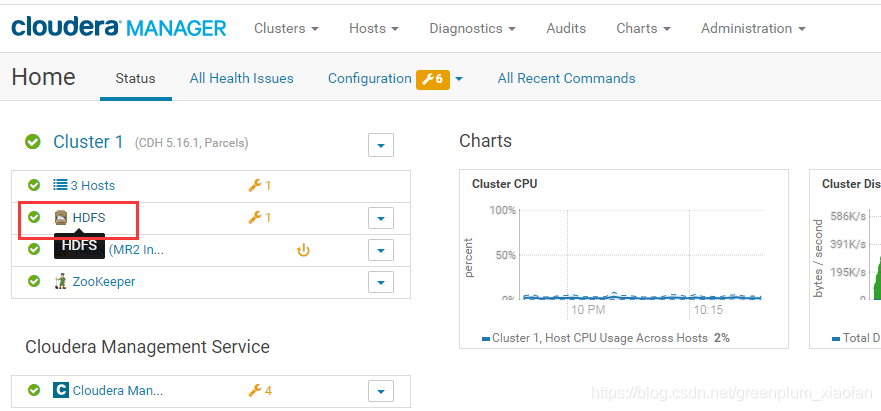The height and width of the screenshot is (411, 881).
Task: Open the HDFS service link
Action: coord(89,217)
